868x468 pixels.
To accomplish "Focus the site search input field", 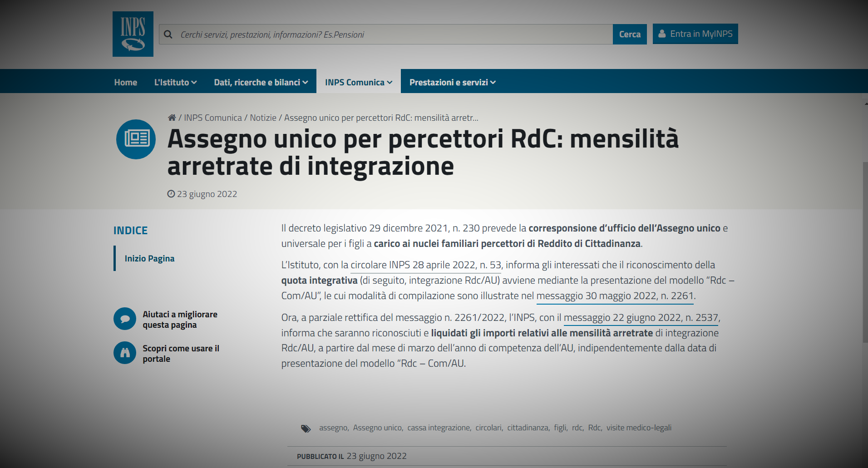I will 386,34.
